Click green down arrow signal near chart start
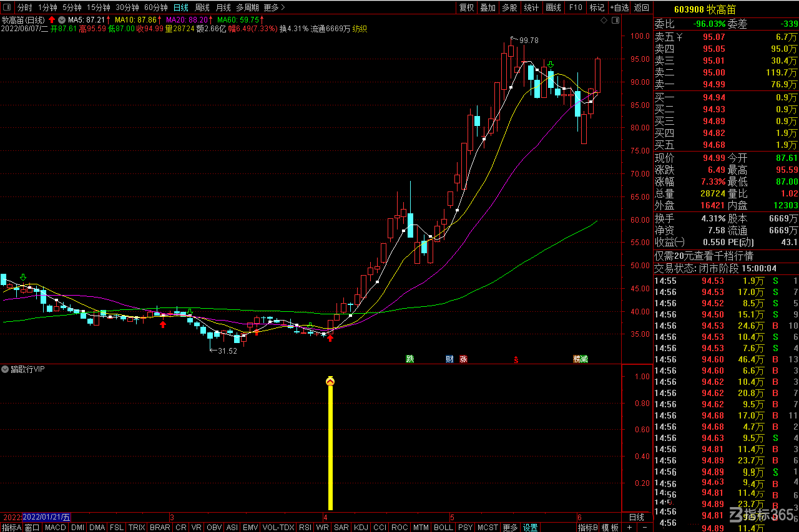799x532 pixels. 24,277
